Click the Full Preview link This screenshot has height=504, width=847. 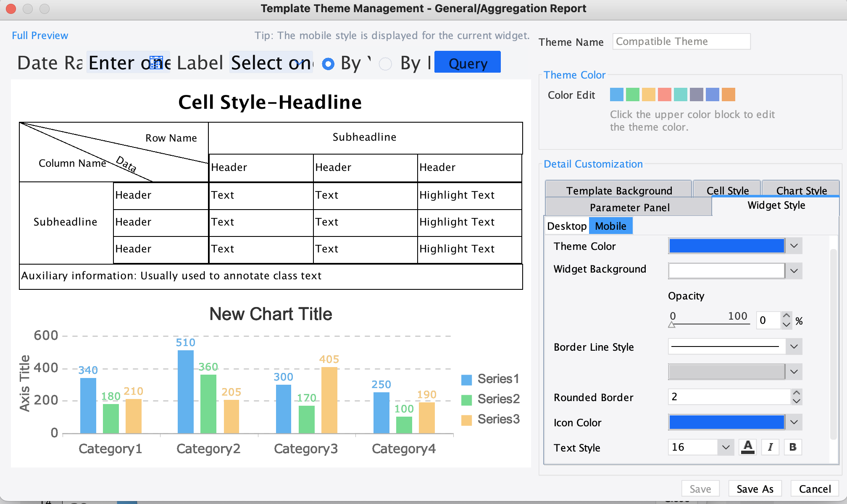pyautogui.click(x=40, y=35)
